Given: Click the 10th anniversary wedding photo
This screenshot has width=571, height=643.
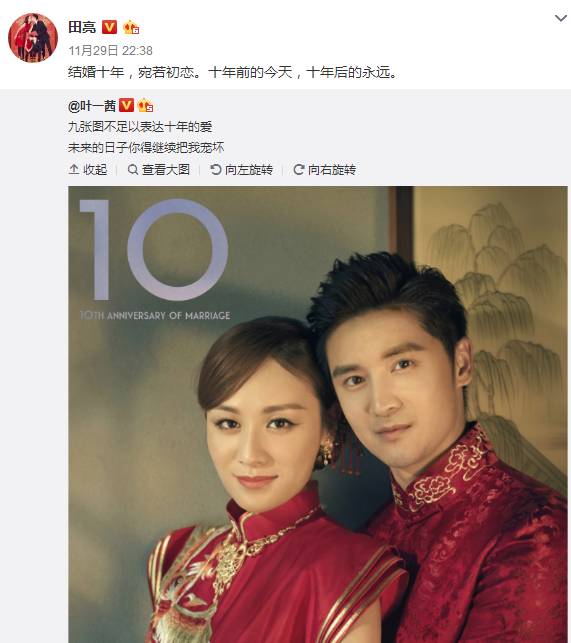Looking at the screenshot, I should 318,414.
